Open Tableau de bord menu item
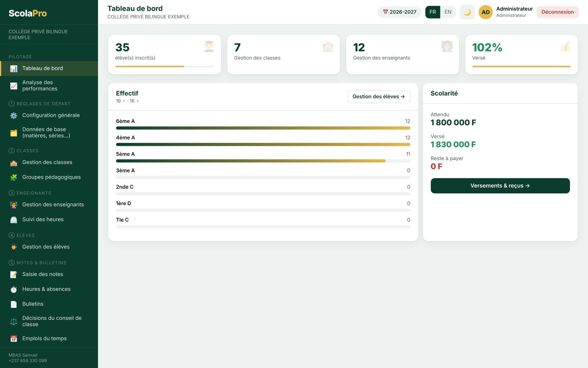The height and width of the screenshot is (368, 588). tap(49, 68)
